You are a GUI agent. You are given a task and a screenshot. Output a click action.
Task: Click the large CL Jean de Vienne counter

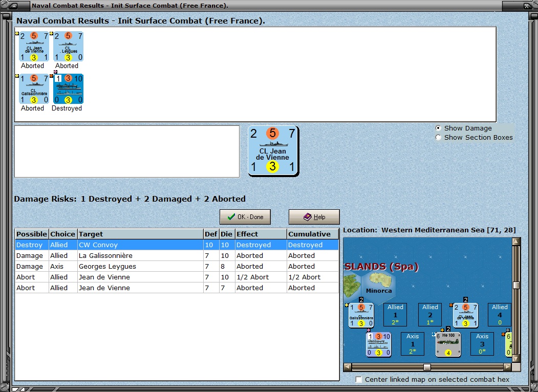pyautogui.click(x=273, y=150)
